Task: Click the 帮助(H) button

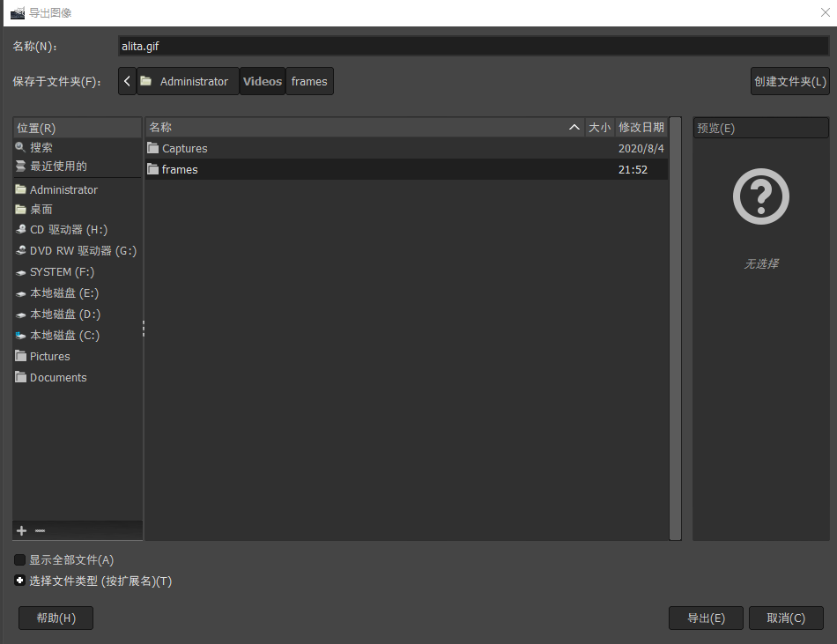Action: [56, 618]
